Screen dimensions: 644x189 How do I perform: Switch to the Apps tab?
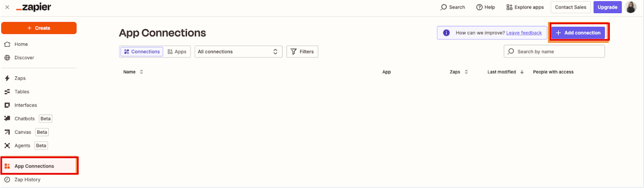177,52
